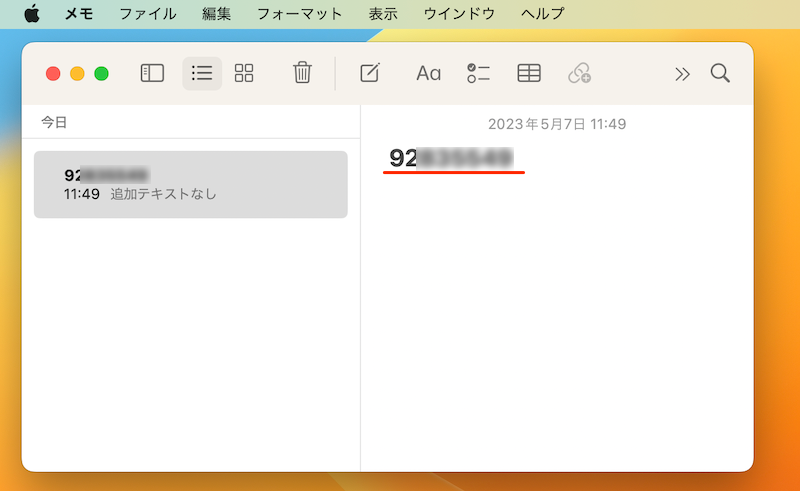The height and width of the screenshot is (491, 800).
Task: Open the メモ application menu
Action: tap(78, 14)
